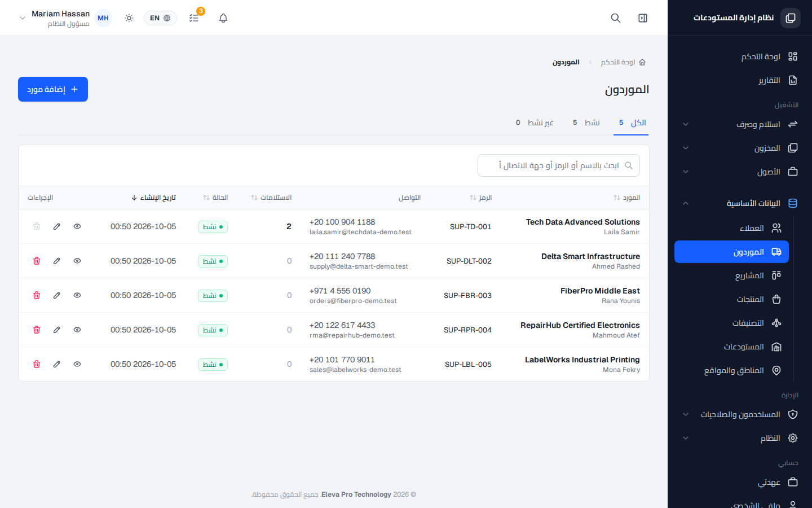Sort by المورد column
Viewport: 812px width, 508px height.
[x=626, y=198]
